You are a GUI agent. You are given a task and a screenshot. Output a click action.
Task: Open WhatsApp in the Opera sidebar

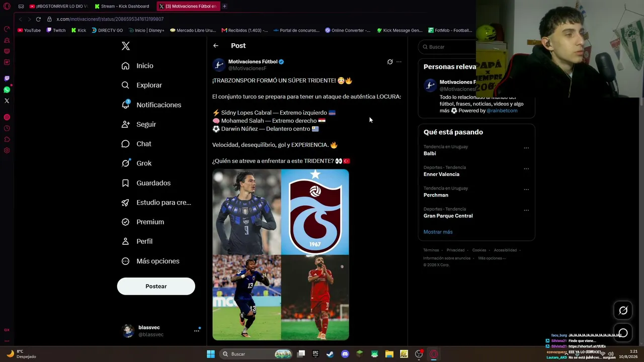[7, 89]
